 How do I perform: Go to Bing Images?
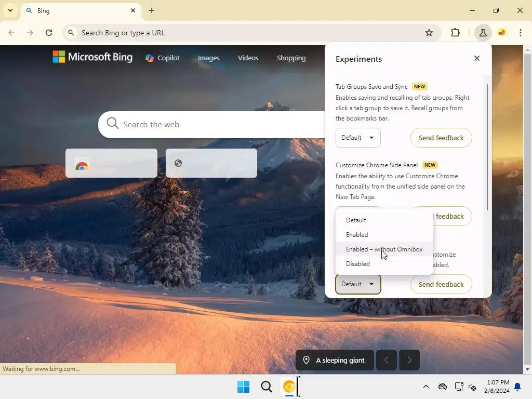(209, 58)
